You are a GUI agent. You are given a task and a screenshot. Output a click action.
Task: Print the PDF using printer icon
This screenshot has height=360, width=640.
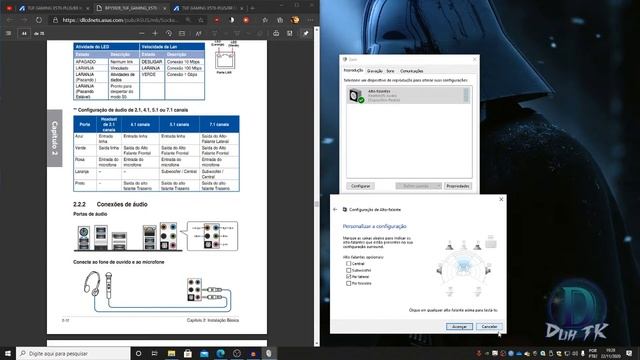[276, 33]
